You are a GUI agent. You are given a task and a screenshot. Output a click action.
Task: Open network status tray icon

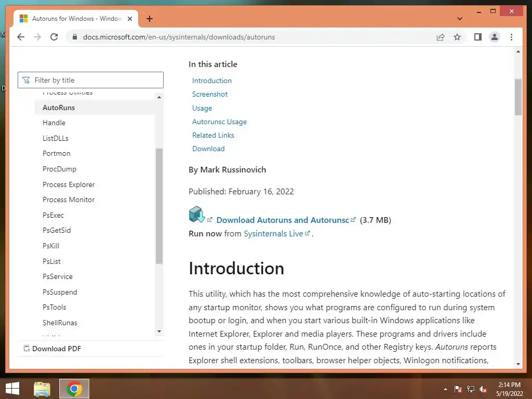(471, 389)
